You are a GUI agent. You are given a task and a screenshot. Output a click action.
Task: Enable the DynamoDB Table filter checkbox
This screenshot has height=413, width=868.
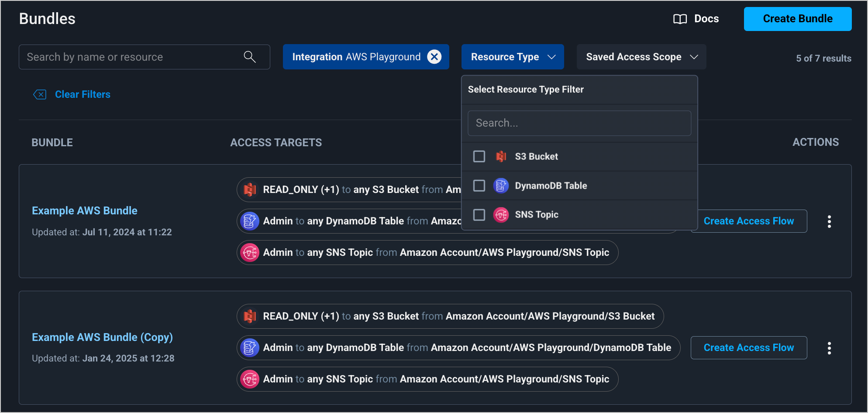[479, 186]
